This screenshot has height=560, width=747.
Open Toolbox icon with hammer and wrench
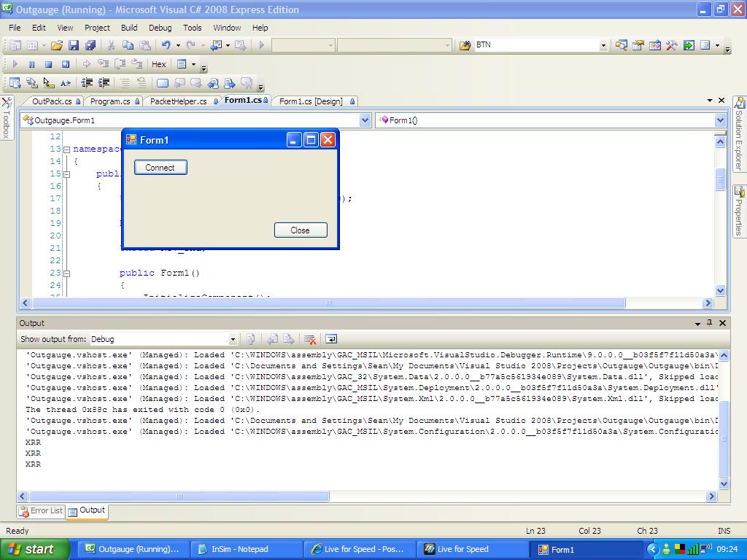[x=672, y=45]
